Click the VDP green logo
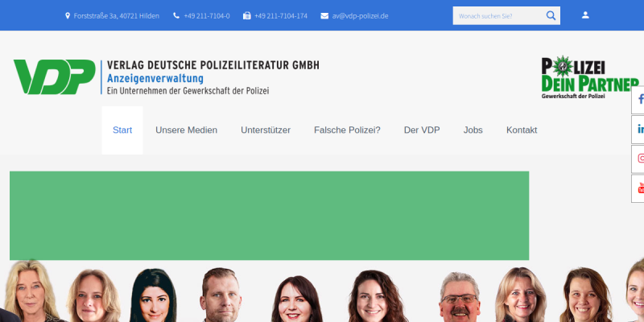The image size is (644, 322). click(x=54, y=76)
